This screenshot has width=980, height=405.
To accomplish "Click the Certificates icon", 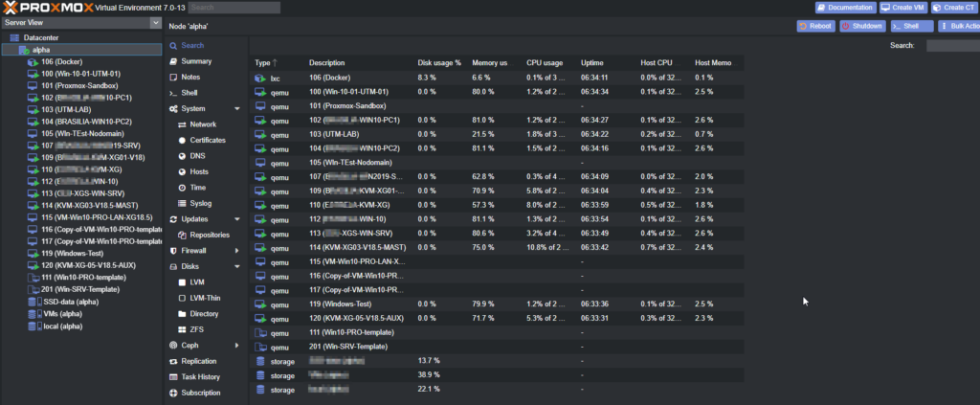I will [183, 140].
